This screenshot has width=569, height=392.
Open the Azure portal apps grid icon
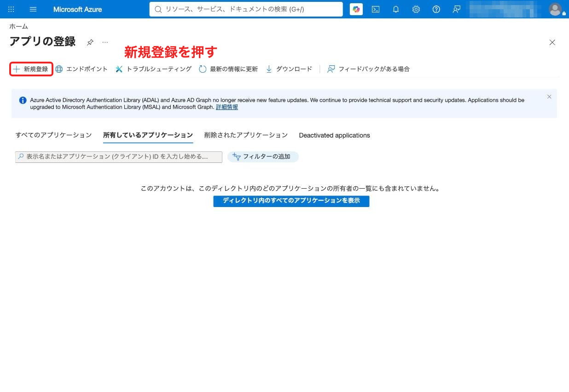pos(12,9)
